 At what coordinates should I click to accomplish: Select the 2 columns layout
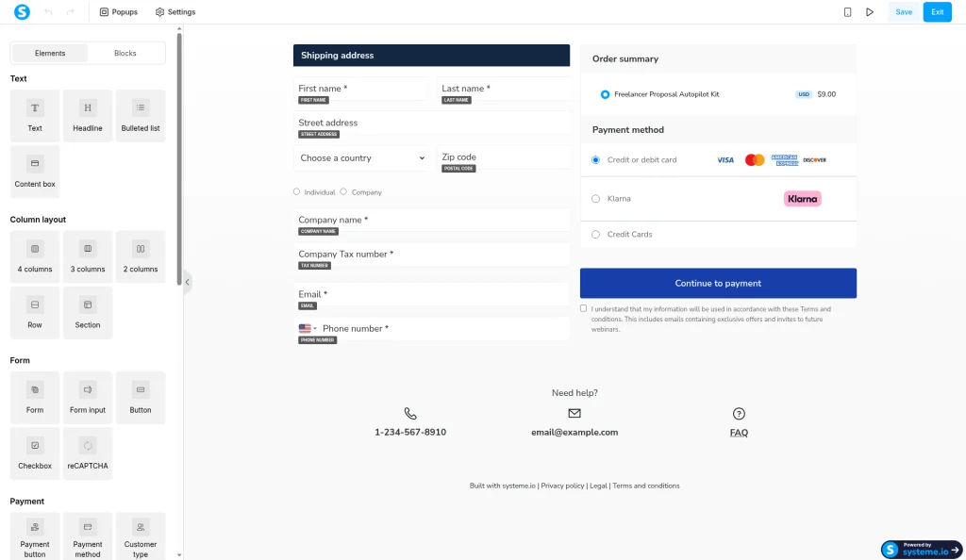click(141, 256)
